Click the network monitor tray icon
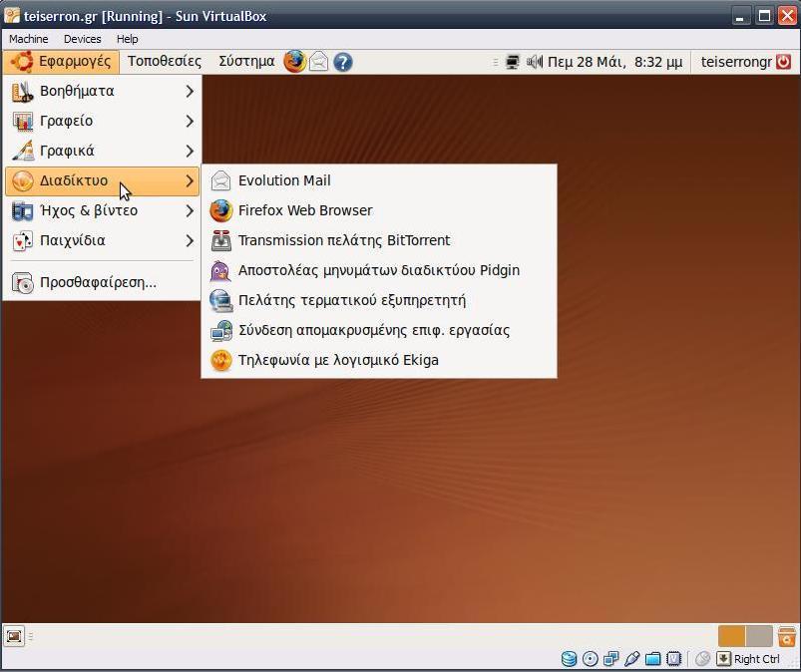Screen dimensions: 801x672 [513, 62]
